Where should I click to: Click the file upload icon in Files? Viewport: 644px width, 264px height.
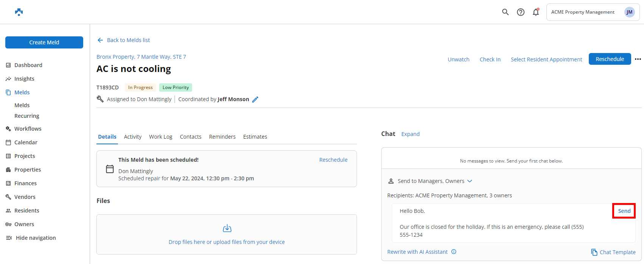tap(227, 228)
